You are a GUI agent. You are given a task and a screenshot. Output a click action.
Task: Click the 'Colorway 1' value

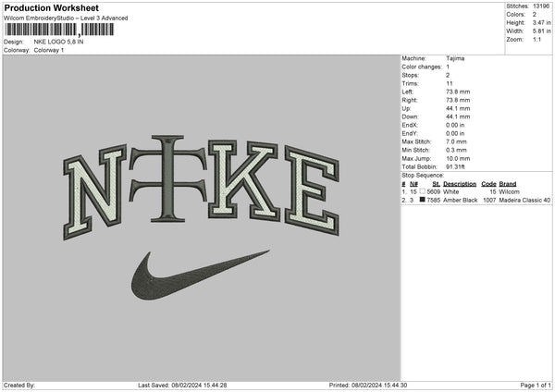coord(49,50)
